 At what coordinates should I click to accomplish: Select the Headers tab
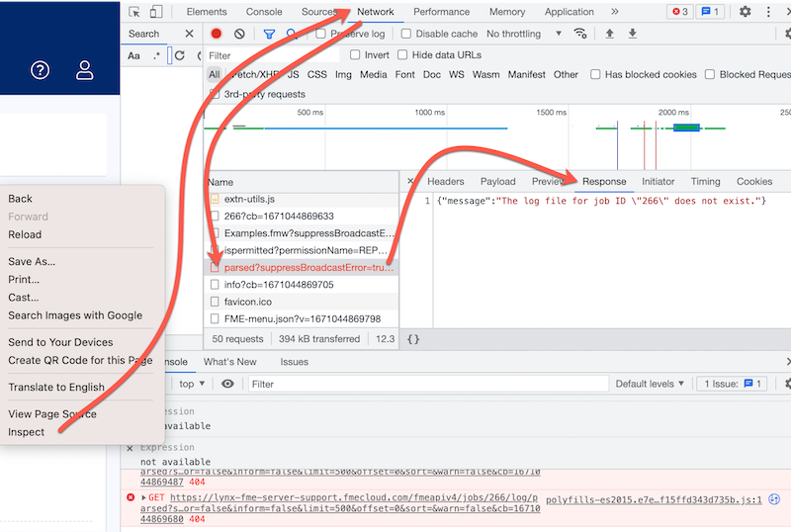point(446,182)
